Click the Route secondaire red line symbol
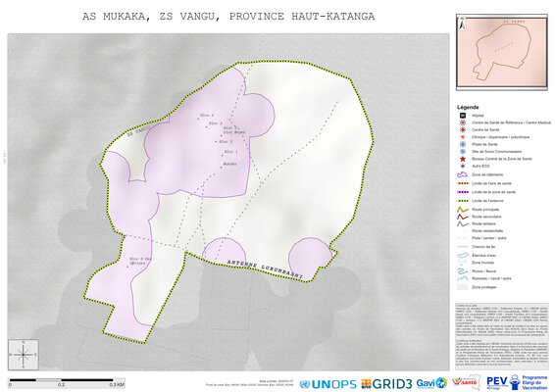This screenshot has width=555, height=392. (462, 217)
